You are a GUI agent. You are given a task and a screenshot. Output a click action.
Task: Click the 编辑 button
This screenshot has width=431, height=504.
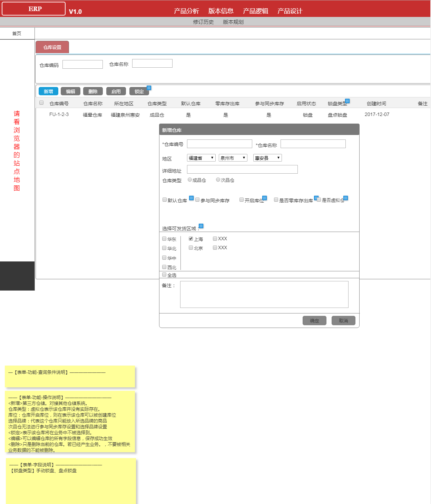[x=70, y=91]
